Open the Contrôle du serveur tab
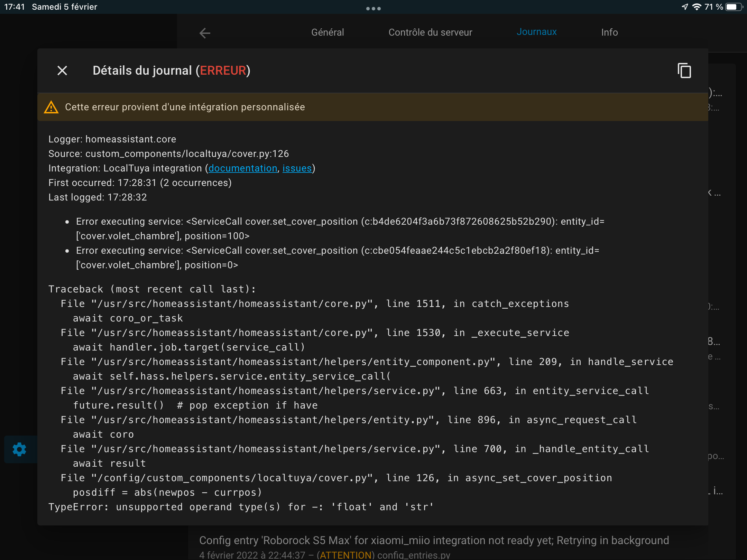Image resolution: width=747 pixels, height=560 pixels. pos(430,32)
